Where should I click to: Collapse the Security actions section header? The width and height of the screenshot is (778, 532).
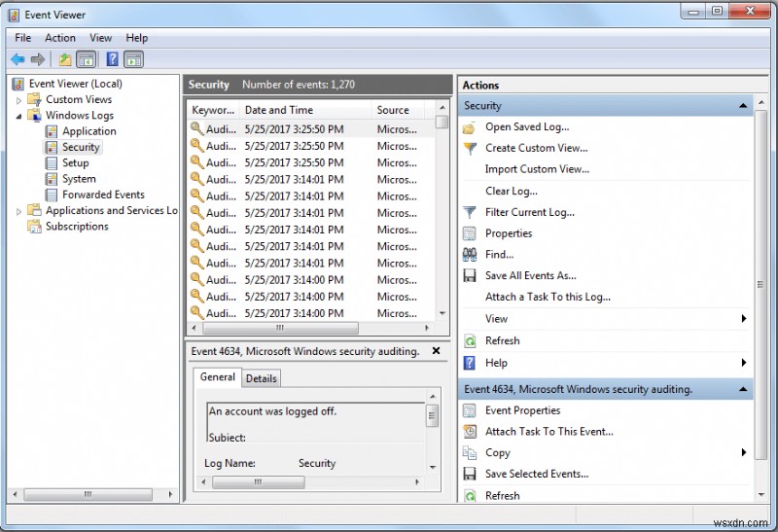[743, 106]
